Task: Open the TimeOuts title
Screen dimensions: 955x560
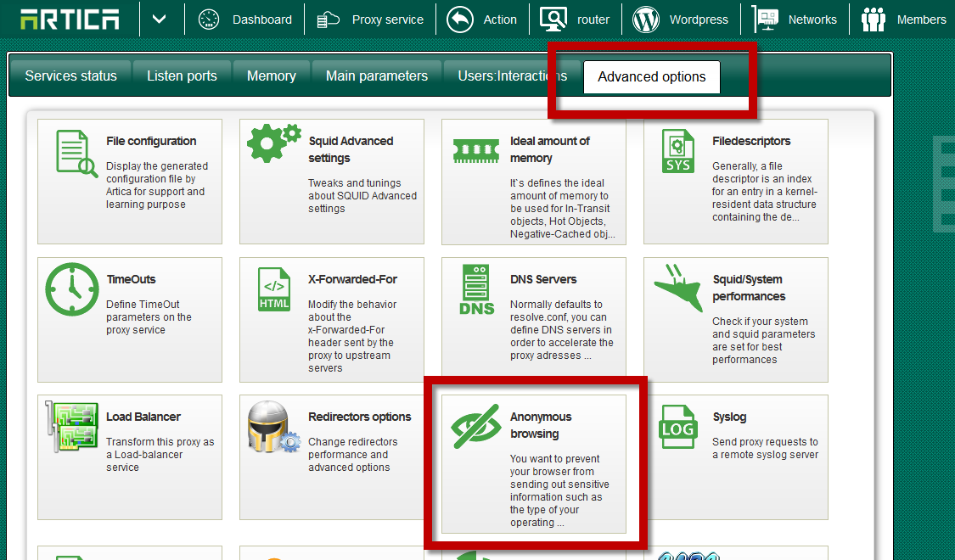Action: (131, 279)
